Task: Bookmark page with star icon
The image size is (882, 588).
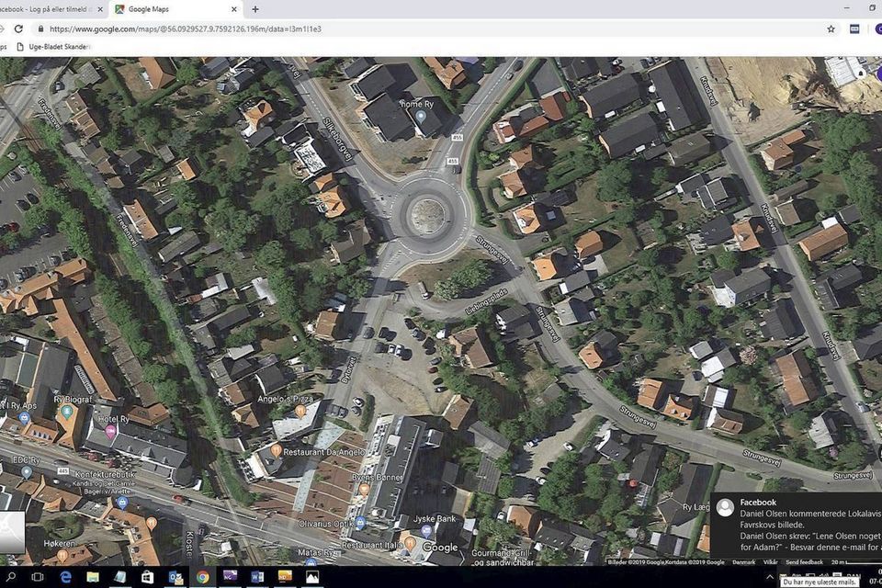Action: click(x=831, y=28)
